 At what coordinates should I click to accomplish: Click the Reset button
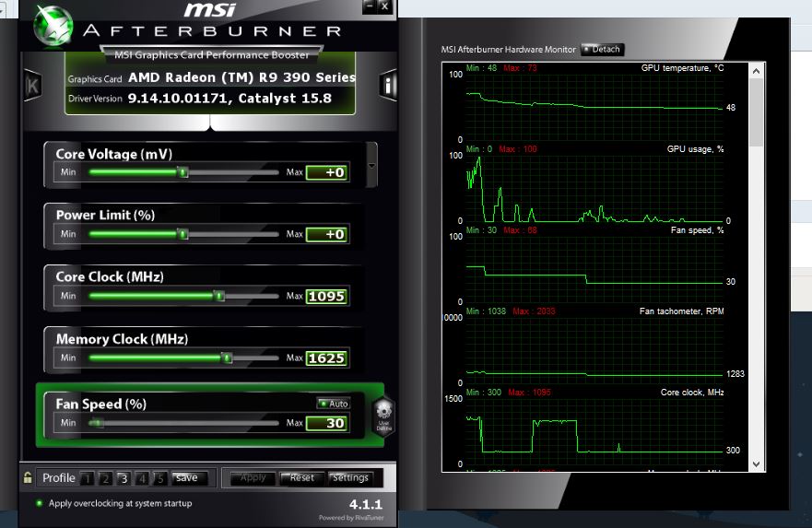click(x=301, y=478)
